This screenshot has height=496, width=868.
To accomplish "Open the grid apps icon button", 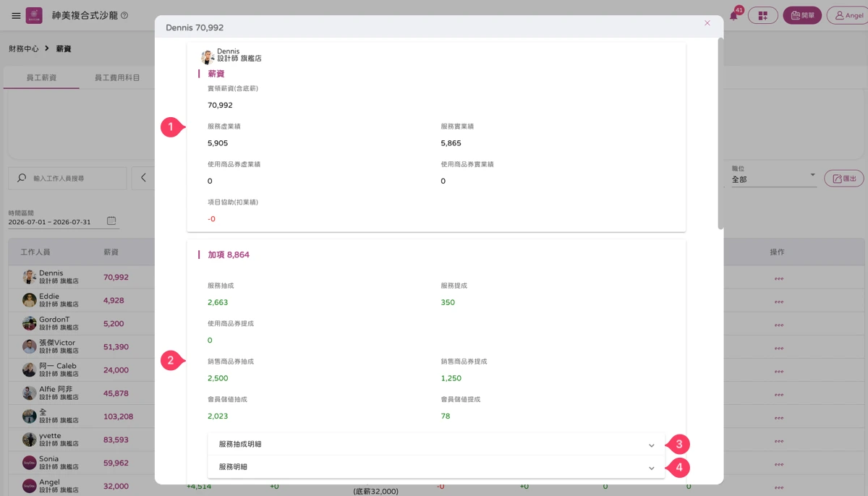I will pyautogui.click(x=762, y=15).
